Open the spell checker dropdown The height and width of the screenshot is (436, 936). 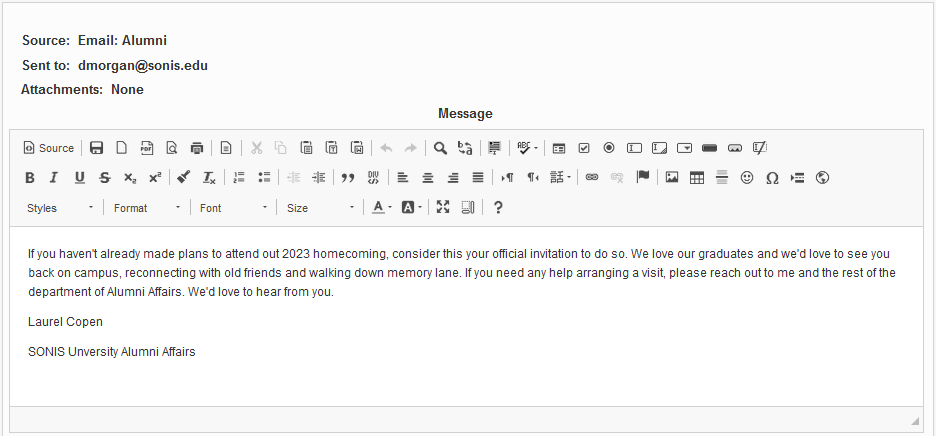pyautogui.click(x=527, y=148)
